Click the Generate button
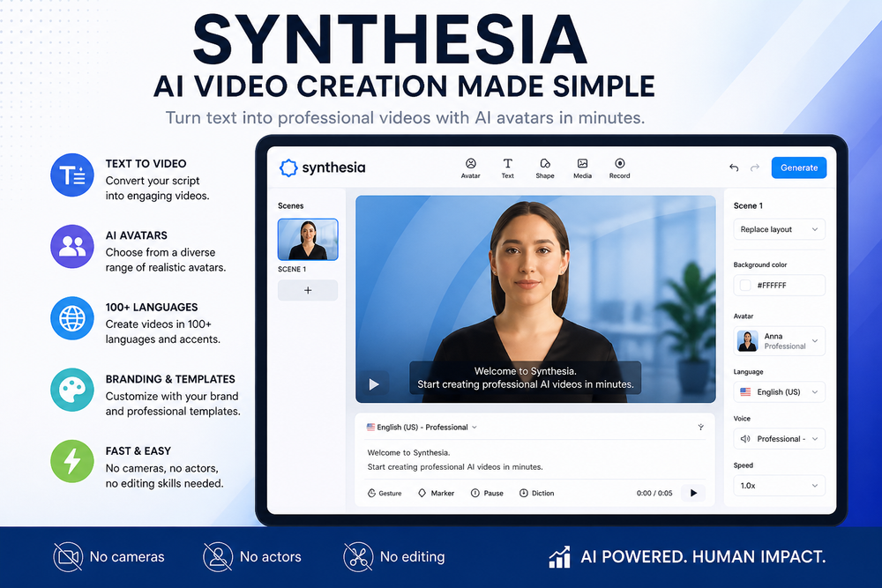 799,167
